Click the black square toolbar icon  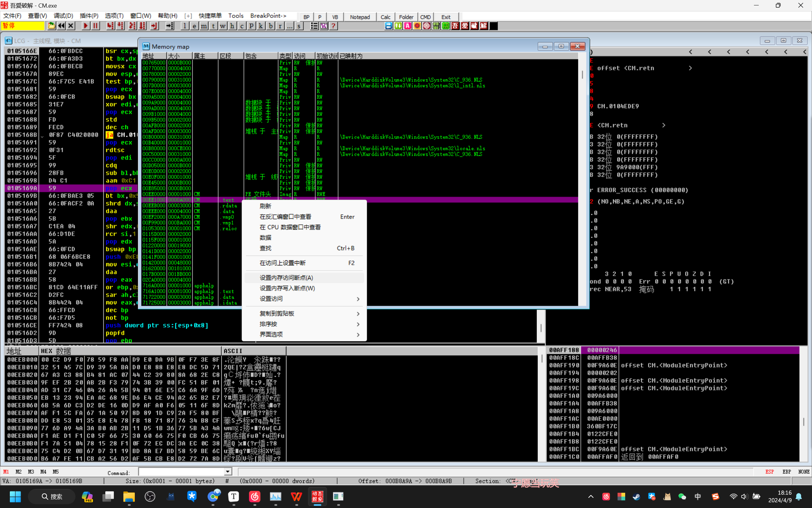pyautogui.click(x=493, y=26)
